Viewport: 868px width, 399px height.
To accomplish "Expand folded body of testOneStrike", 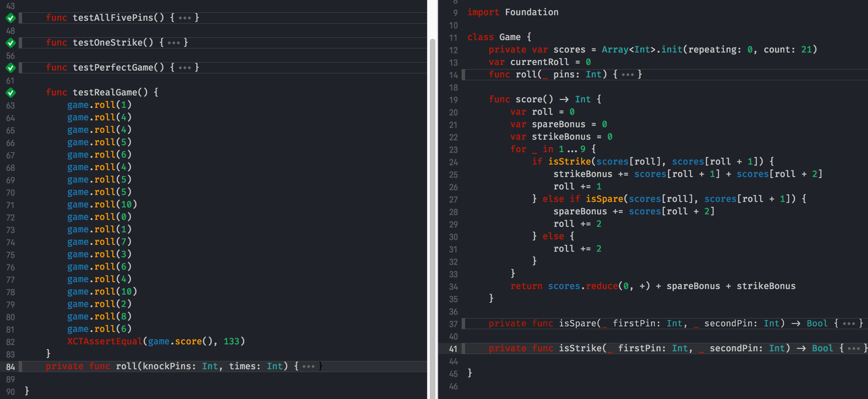I will [173, 43].
